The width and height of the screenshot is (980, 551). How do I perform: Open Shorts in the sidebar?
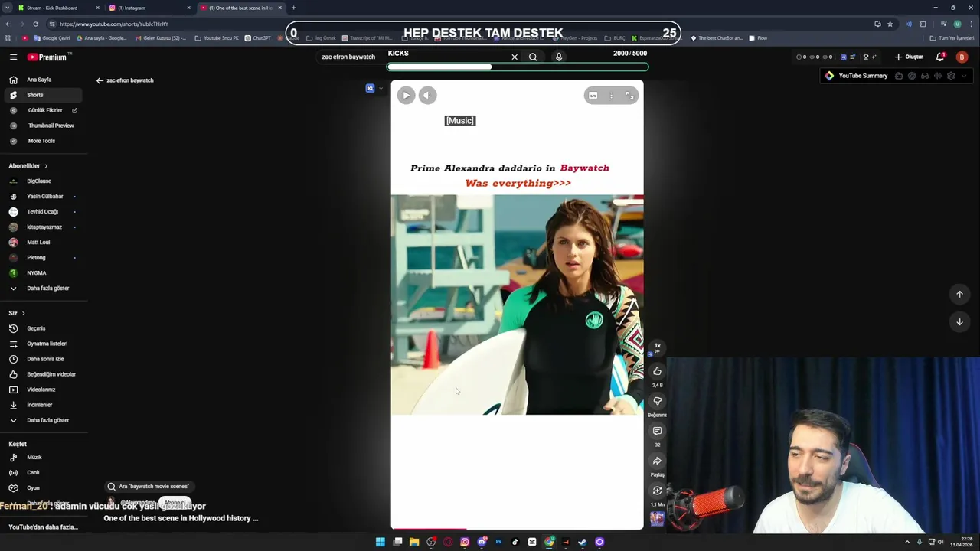[x=41, y=95]
